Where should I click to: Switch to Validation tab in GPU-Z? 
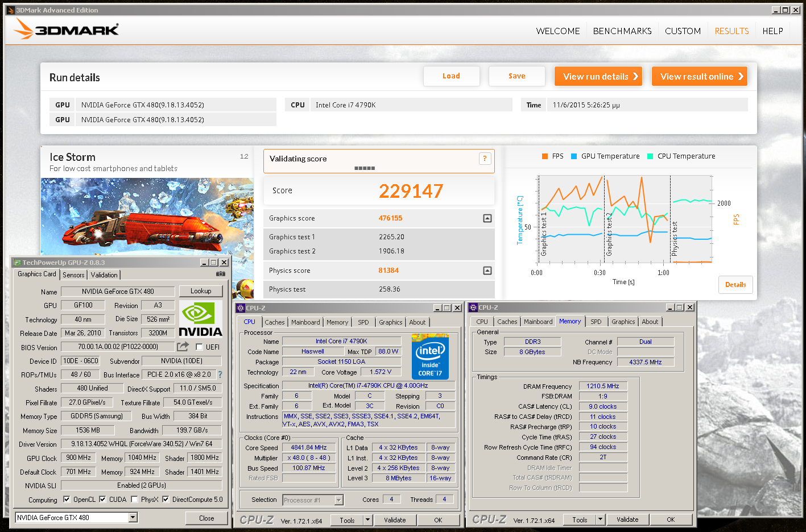click(104, 275)
